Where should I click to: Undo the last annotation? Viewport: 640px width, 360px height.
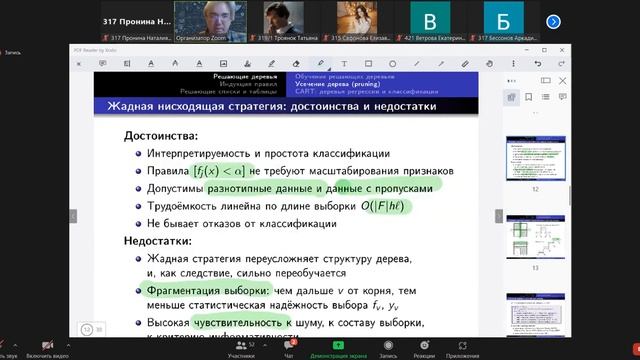click(538, 64)
